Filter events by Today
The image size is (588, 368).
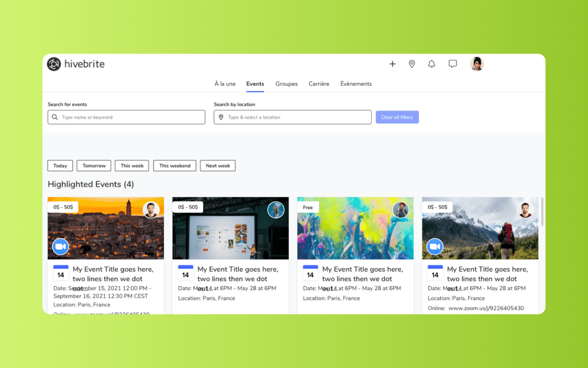click(x=60, y=166)
